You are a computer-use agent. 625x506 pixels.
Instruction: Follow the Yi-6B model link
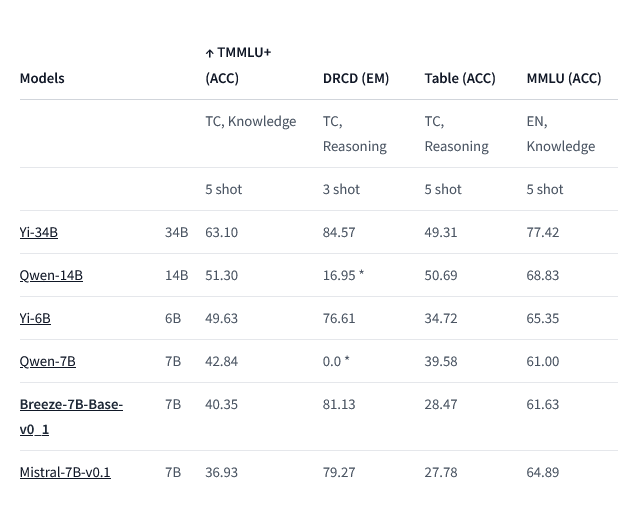[35, 318]
